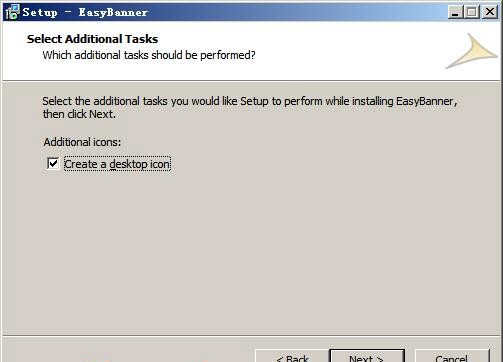Toggle via the 'Create a desktop icon' label
Viewport: 503px width, 362px height.
click(117, 164)
